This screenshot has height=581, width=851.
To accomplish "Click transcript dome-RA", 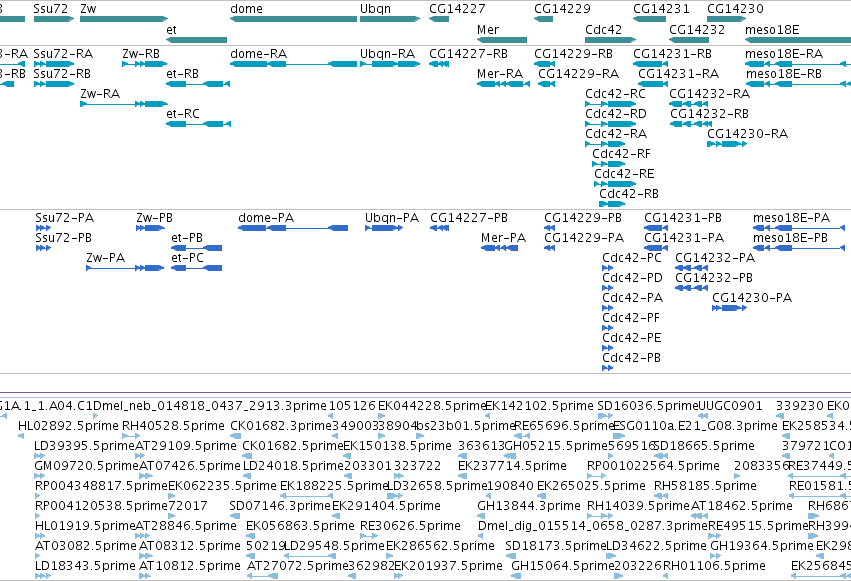I will coord(294,64).
